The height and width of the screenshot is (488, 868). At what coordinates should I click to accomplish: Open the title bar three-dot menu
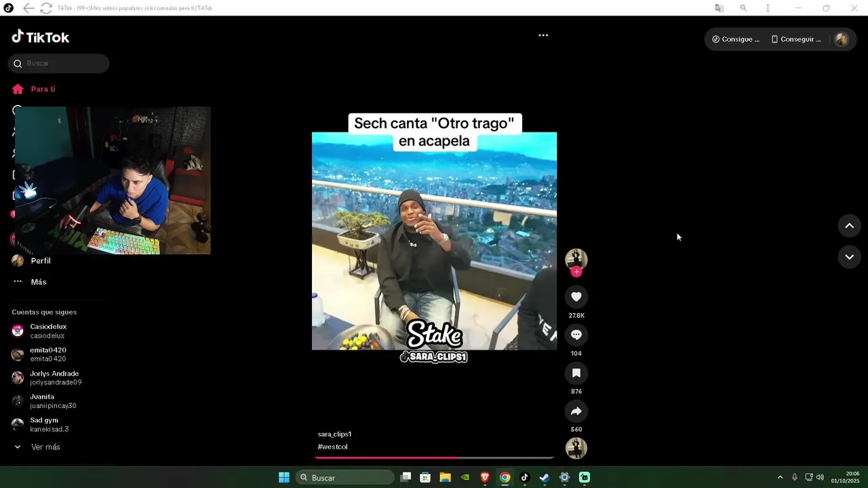(x=768, y=8)
